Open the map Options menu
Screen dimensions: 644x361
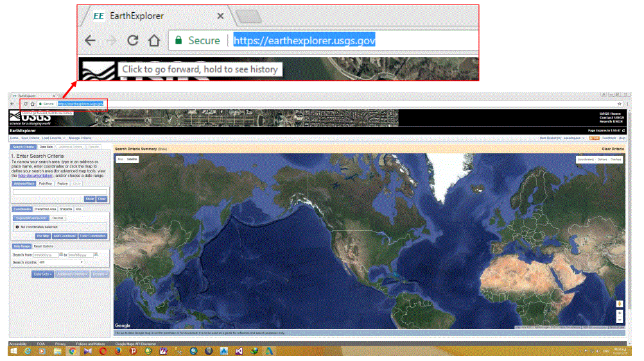pyautogui.click(x=602, y=159)
